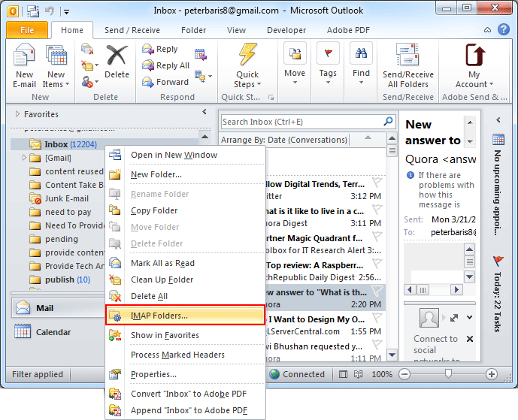Open the Move menu
The width and height of the screenshot is (518, 420).
pyautogui.click(x=295, y=63)
